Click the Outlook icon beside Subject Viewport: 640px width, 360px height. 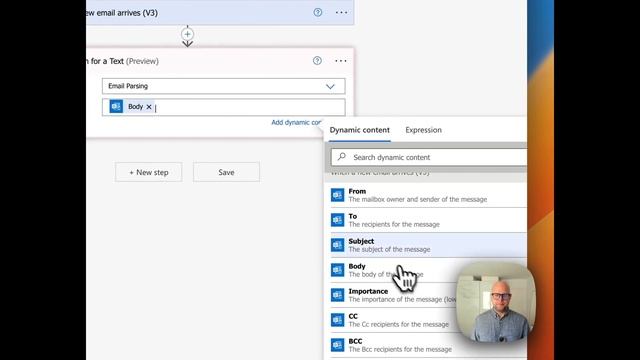(x=338, y=245)
